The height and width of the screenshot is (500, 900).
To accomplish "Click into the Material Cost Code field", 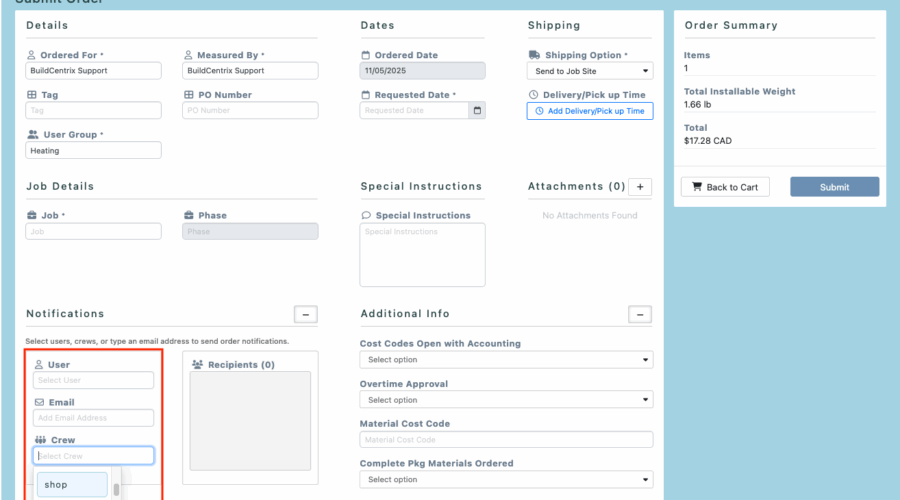I will (x=506, y=440).
